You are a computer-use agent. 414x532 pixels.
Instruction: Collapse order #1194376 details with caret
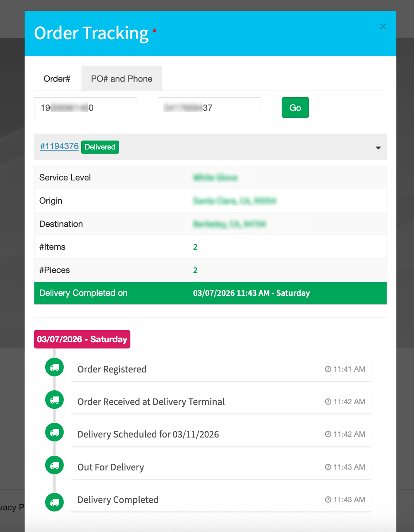[378, 148]
